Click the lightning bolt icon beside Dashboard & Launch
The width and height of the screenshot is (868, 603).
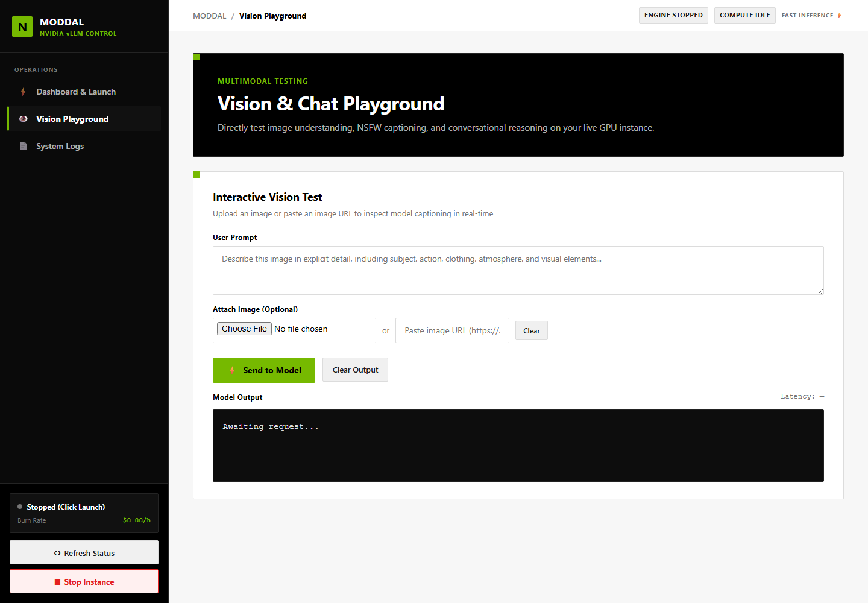[23, 92]
